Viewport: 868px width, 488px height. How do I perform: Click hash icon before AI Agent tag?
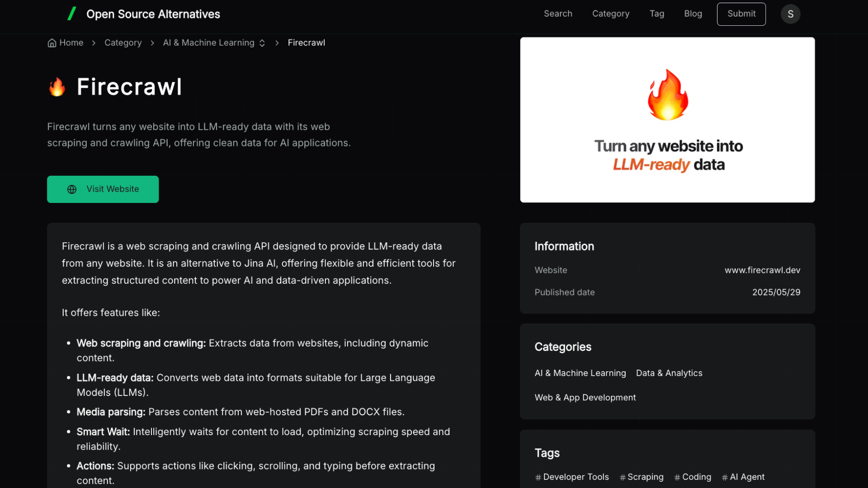tap(725, 478)
